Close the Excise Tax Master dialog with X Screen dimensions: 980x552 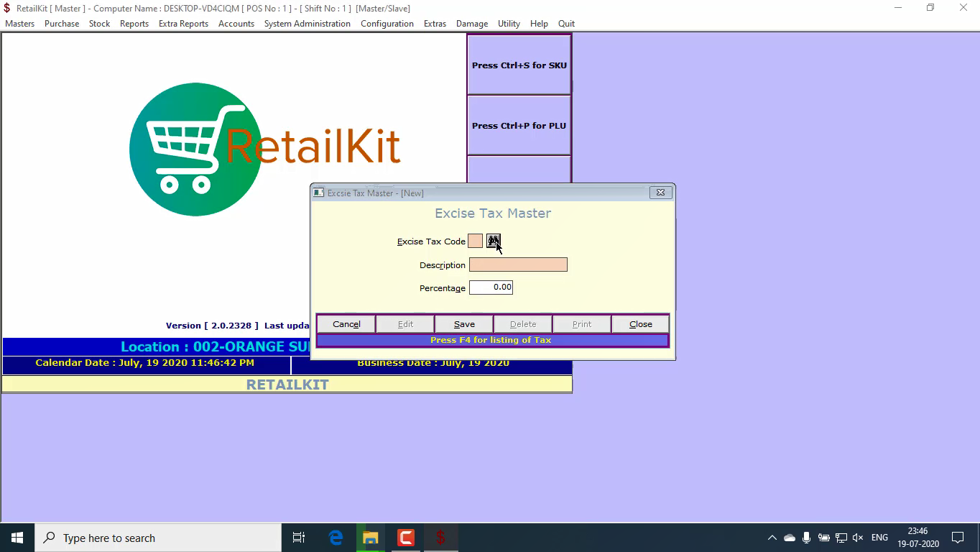click(661, 193)
